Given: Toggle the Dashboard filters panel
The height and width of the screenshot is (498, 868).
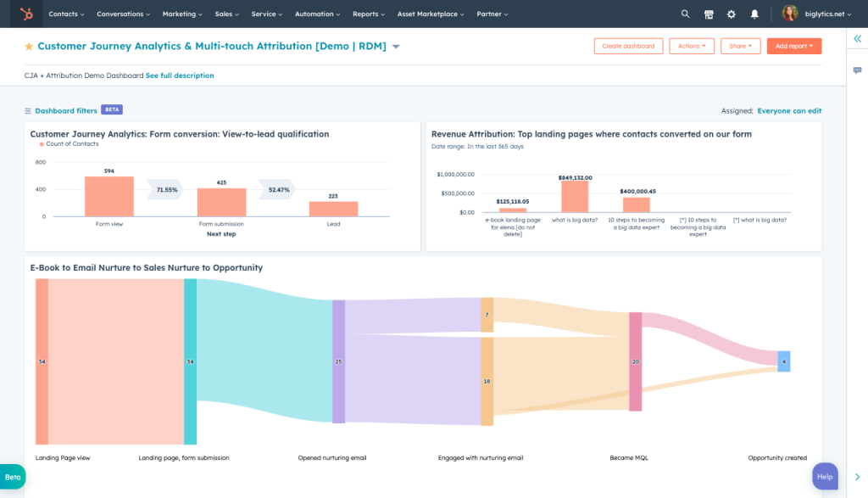Looking at the screenshot, I should [x=64, y=109].
